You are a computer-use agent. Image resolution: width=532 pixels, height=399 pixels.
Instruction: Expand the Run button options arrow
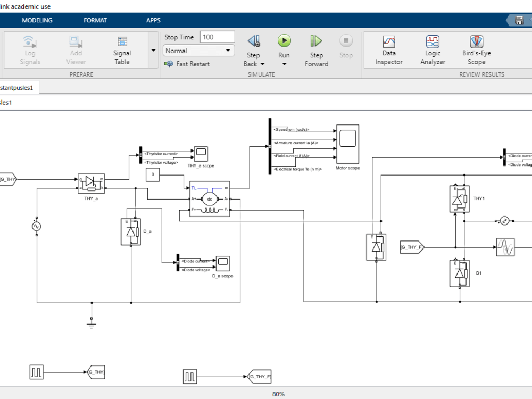click(284, 63)
